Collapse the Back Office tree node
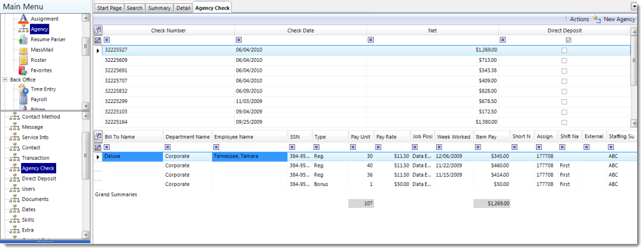 [x=5, y=80]
